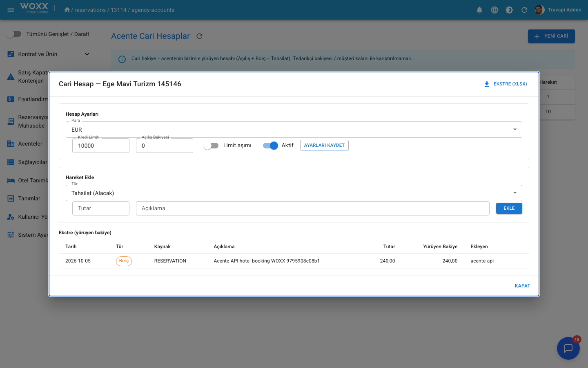Click the Fiyatlandırma sidebar icon
Screen dimensions: 588x368
[x=11, y=99]
